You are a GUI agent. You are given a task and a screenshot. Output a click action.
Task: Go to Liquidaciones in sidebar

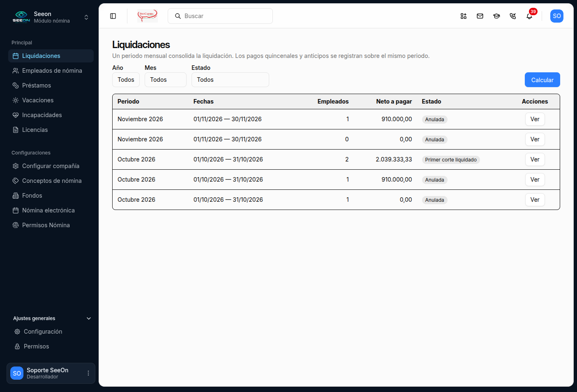[x=51, y=56]
